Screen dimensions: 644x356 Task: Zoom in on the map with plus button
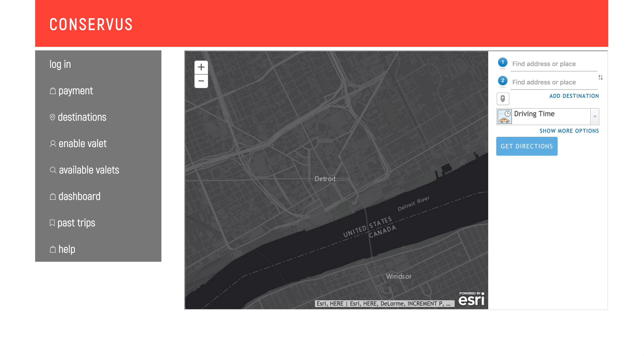pyautogui.click(x=201, y=67)
